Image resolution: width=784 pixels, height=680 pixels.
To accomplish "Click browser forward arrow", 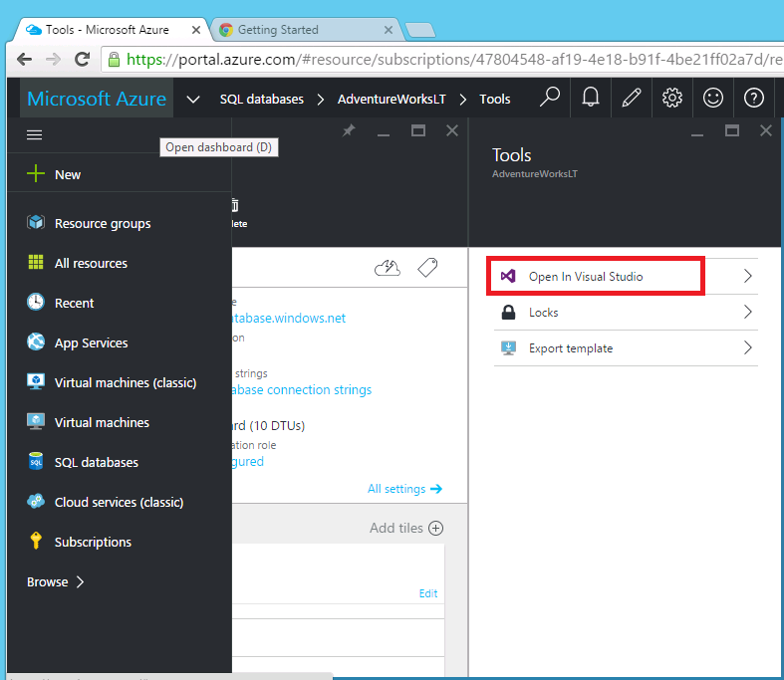I will pyautogui.click(x=53, y=60).
